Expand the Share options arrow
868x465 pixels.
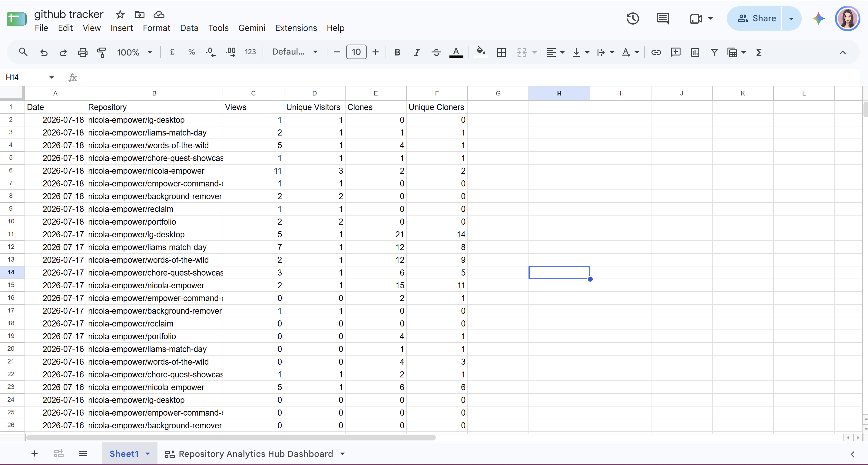(791, 18)
